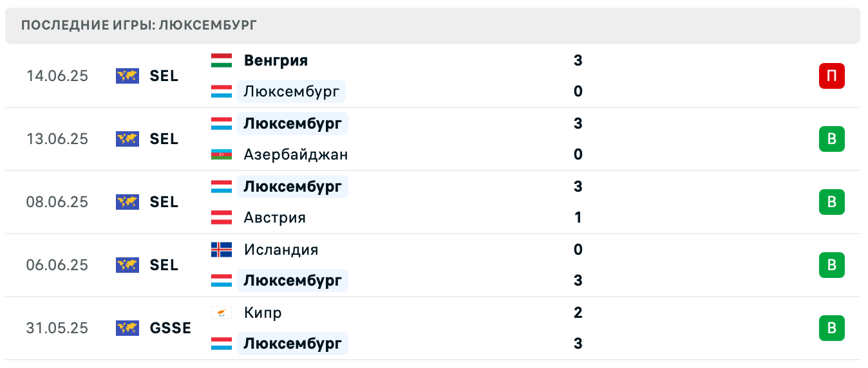Screen dimensions: 868x368
Task: Click the red loss badge for Hungary match
Action: click(831, 76)
